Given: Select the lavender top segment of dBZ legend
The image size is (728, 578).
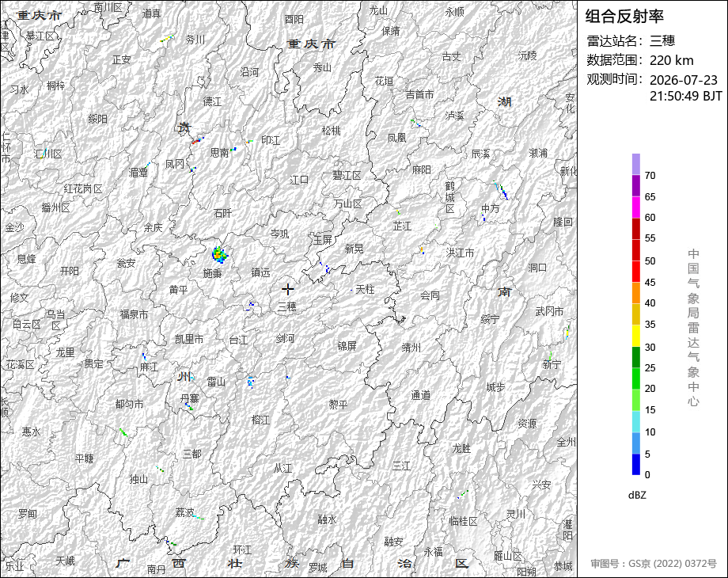Looking at the screenshot, I should point(636,165).
